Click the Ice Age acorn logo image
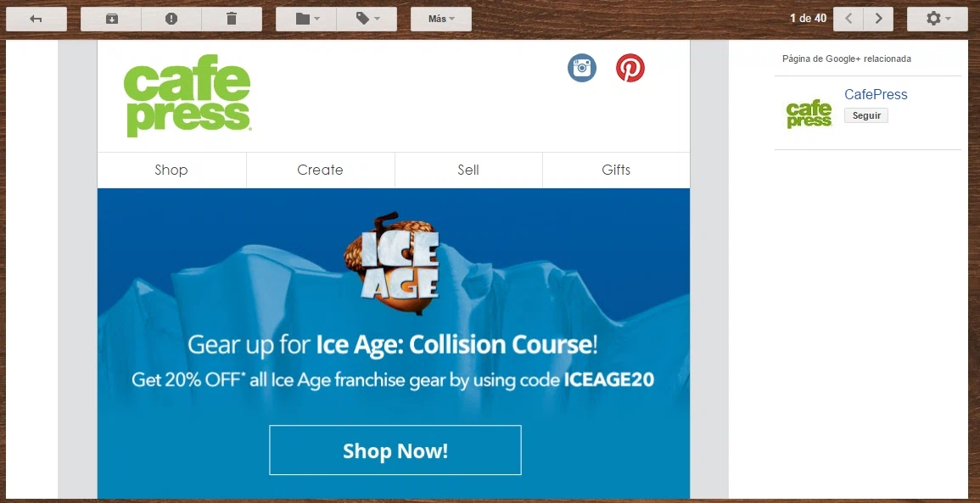980x503 pixels. click(x=393, y=262)
